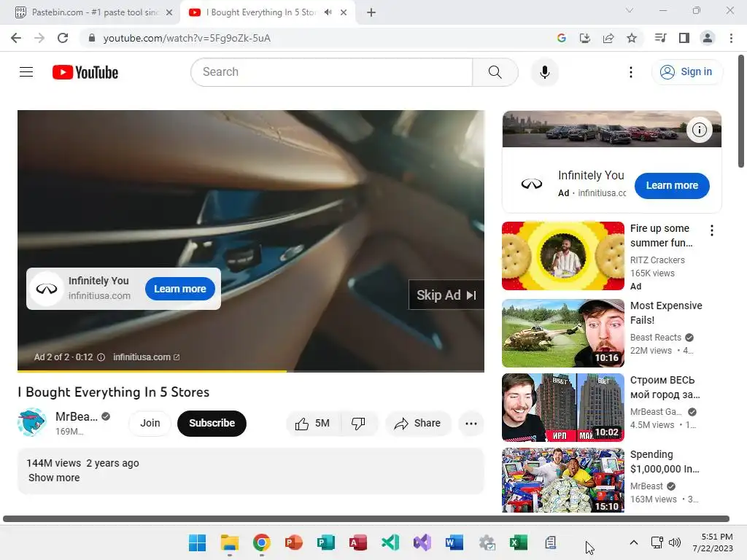The image size is (747, 560).
Task: Subscribe to MrBeast channel
Action: tap(212, 423)
